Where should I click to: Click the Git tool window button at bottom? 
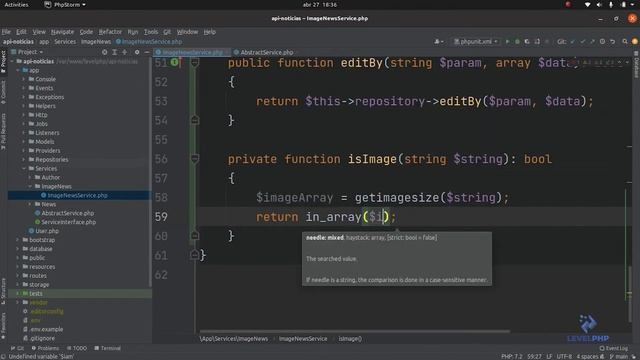17,348
